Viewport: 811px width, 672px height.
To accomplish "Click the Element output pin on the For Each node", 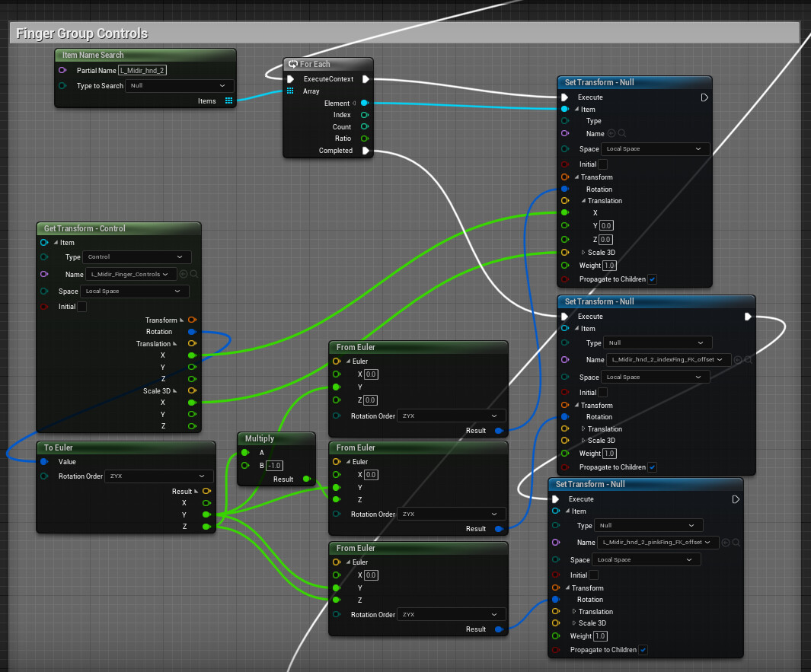I will pyautogui.click(x=365, y=104).
